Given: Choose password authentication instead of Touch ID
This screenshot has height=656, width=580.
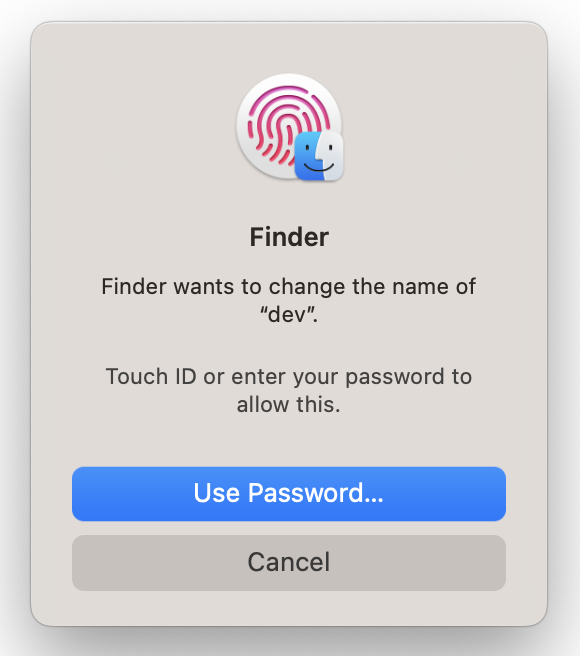Looking at the screenshot, I should pyautogui.click(x=289, y=494).
